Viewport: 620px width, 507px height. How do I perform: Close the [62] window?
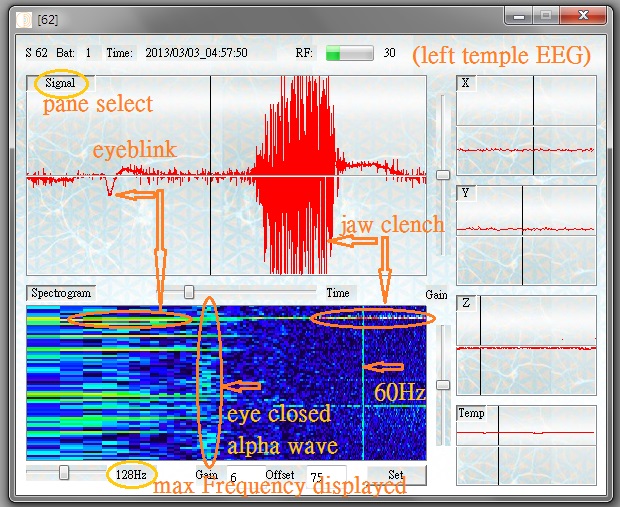[583, 16]
